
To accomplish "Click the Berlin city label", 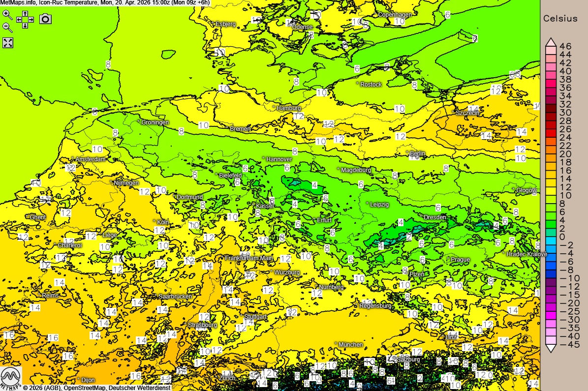I will [x=417, y=154].
